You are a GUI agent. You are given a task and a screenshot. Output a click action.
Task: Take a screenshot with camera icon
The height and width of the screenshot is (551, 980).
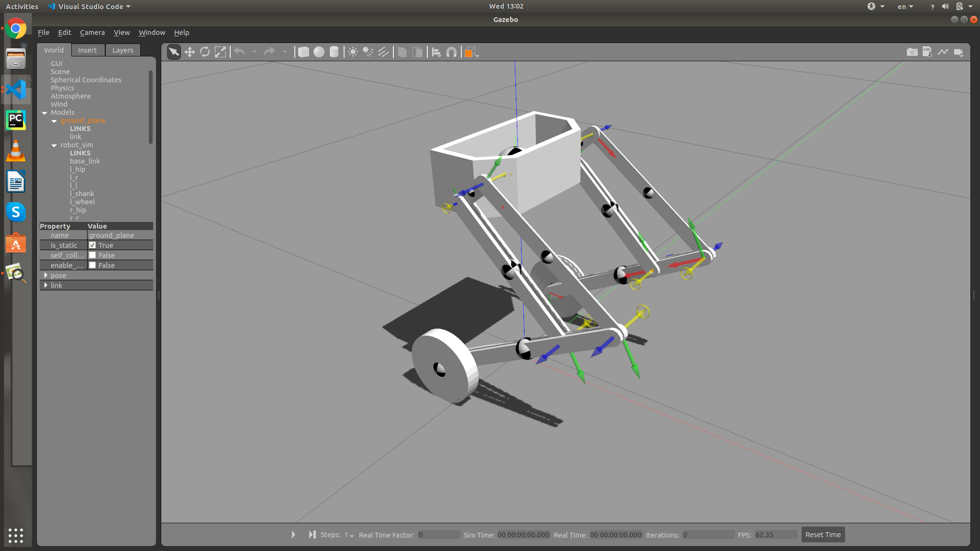pos(912,52)
